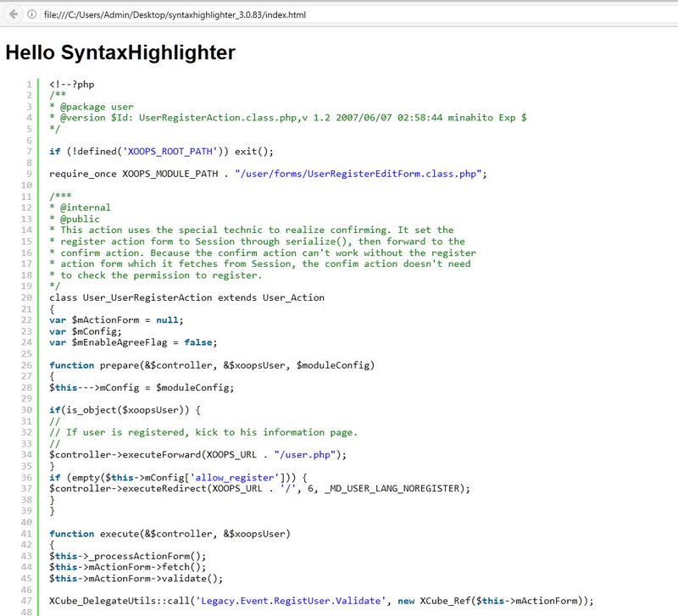Image resolution: width=678 pixels, height=616 pixels.
Task: Click the class User_UserRegisterAction declaration line
Action: point(186,297)
